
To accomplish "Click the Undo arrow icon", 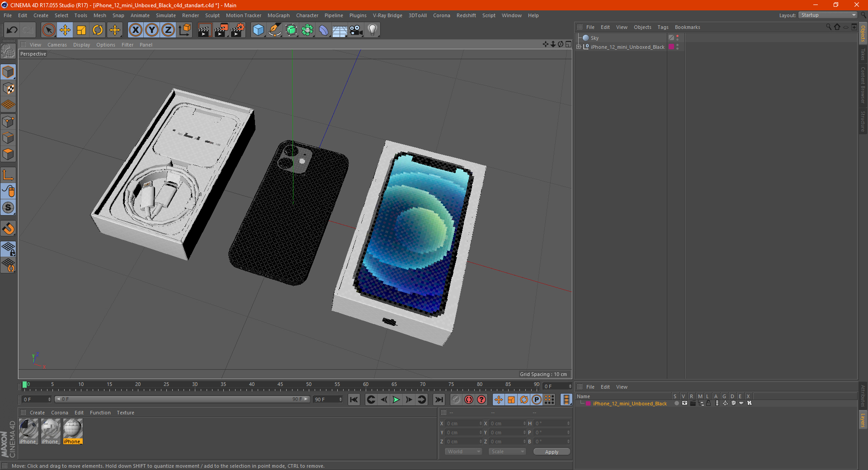I will tap(12, 30).
